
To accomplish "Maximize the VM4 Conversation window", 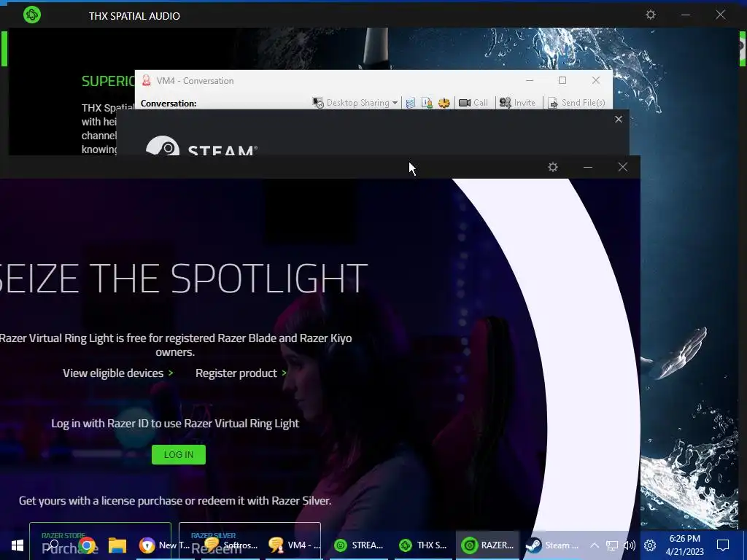I will click(x=562, y=80).
